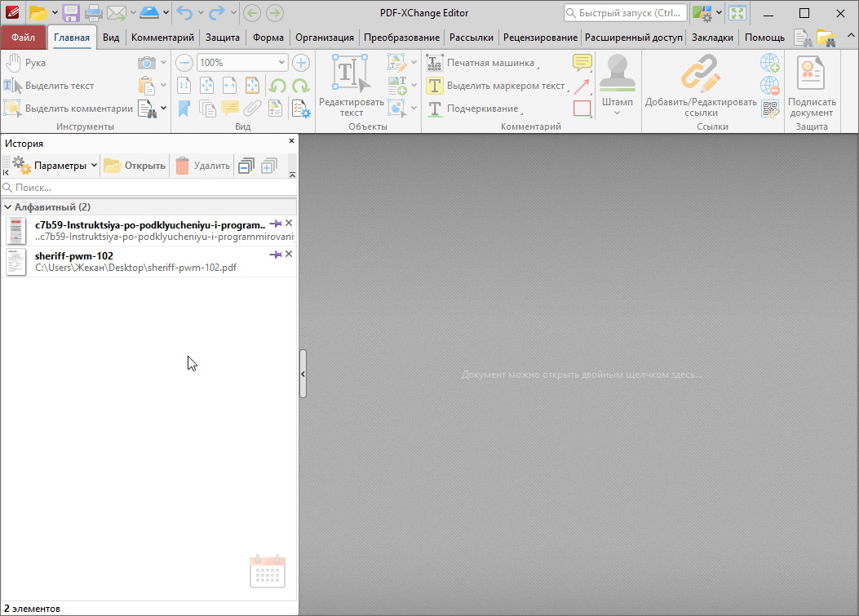
Task: Click the Email envelope icon
Action: 116,12
